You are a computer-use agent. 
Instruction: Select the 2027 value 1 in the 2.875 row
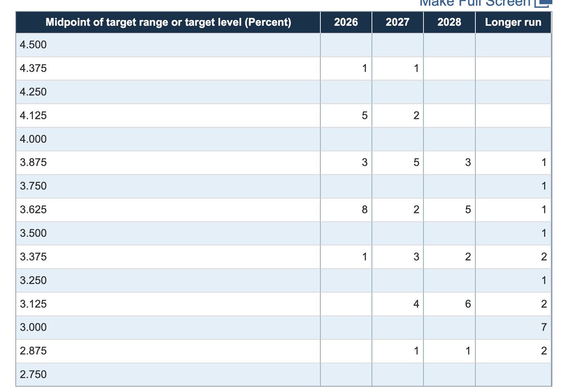tap(416, 351)
